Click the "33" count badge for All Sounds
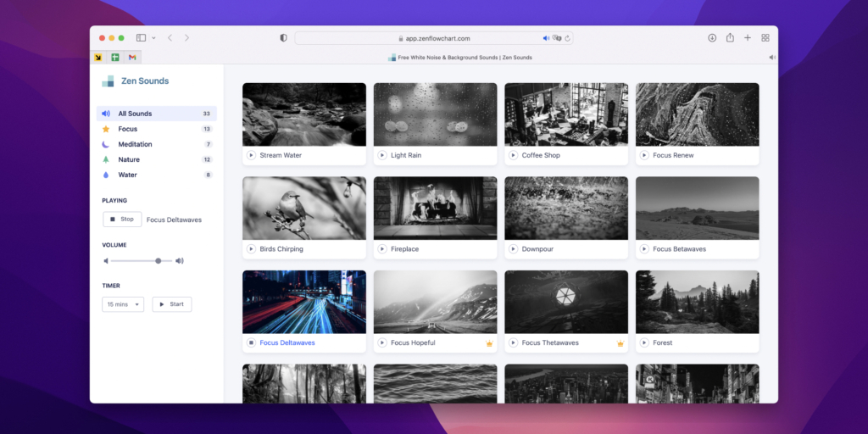 (207, 114)
